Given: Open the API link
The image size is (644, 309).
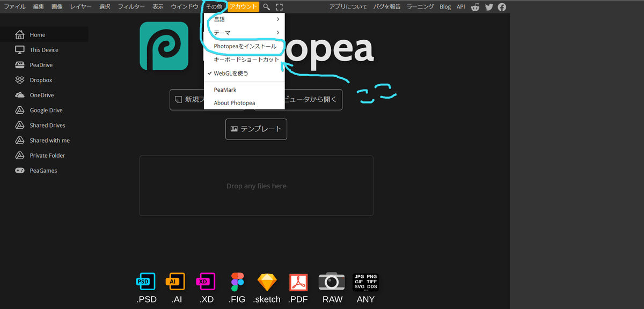Looking at the screenshot, I should [x=460, y=7].
